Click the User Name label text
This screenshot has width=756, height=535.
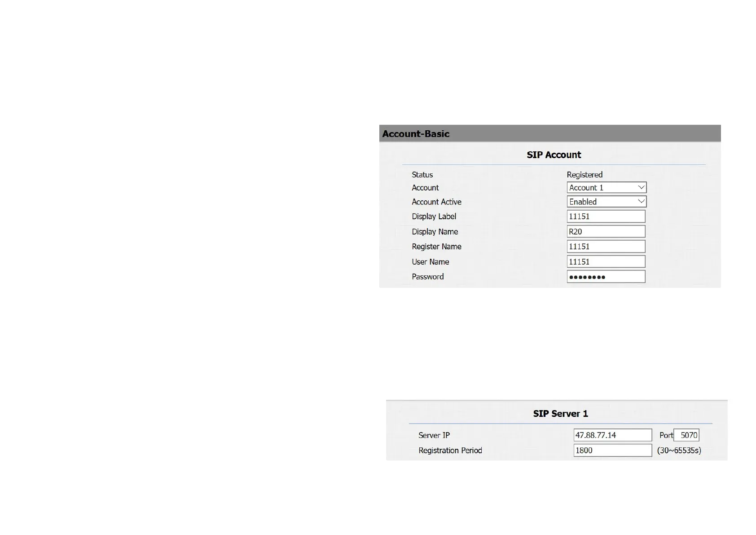430,262
